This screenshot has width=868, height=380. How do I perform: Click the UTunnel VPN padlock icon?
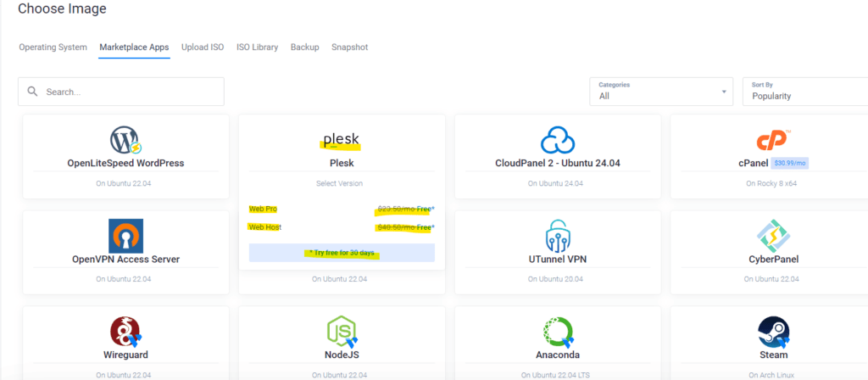click(558, 236)
